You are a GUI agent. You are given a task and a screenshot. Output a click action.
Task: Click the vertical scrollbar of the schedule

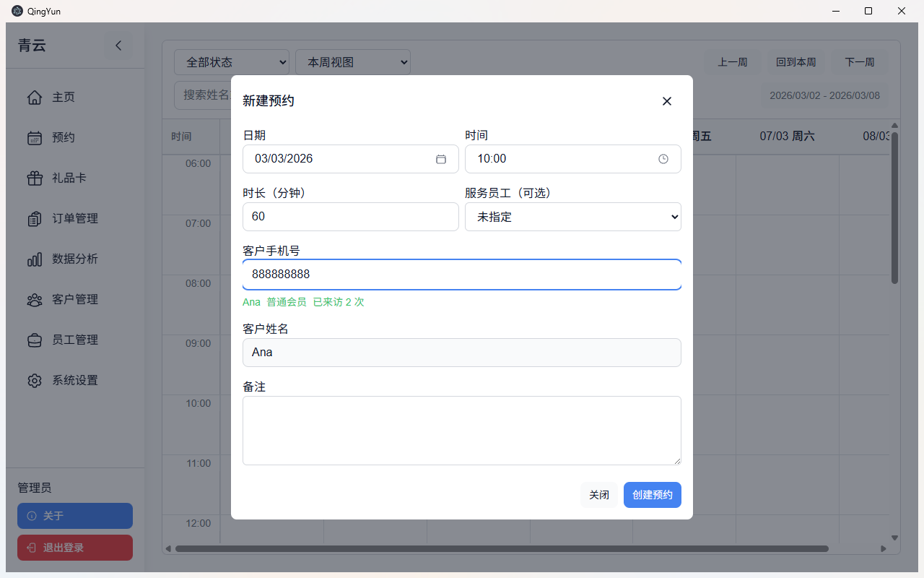pyautogui.click(x=895, y=208)
